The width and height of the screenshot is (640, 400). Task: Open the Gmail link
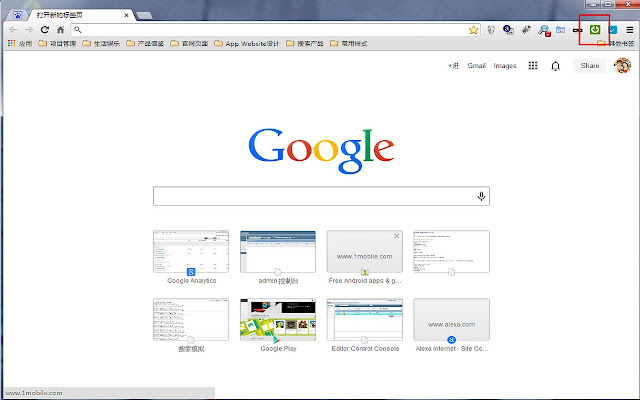point(476,66)
